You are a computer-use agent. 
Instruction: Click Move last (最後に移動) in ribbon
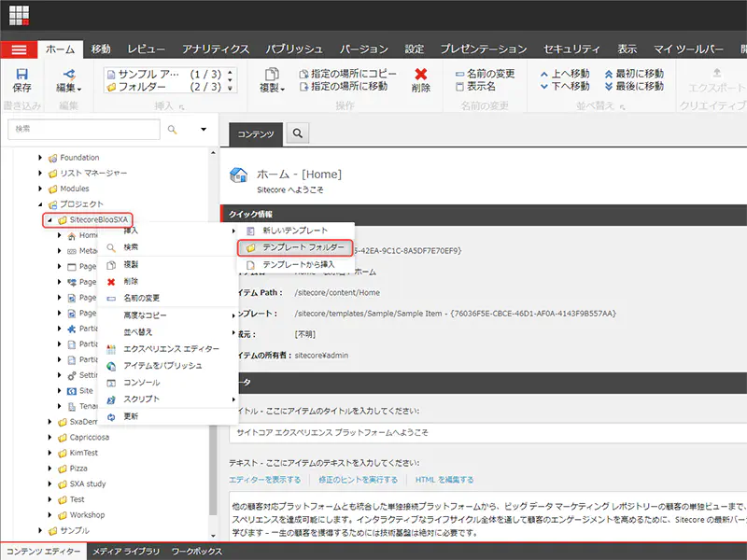[634, 86]
